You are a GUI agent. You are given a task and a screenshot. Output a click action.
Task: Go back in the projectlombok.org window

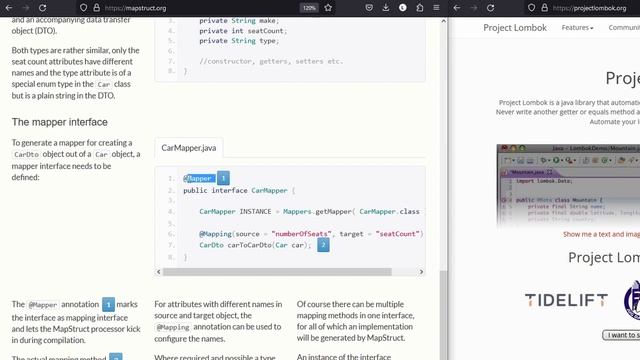coord(457,8)
